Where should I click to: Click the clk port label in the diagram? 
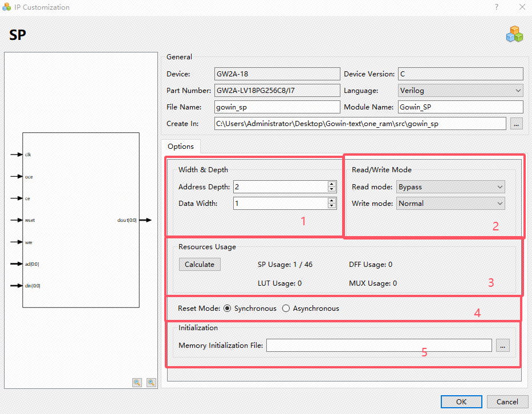pos(28,155)
